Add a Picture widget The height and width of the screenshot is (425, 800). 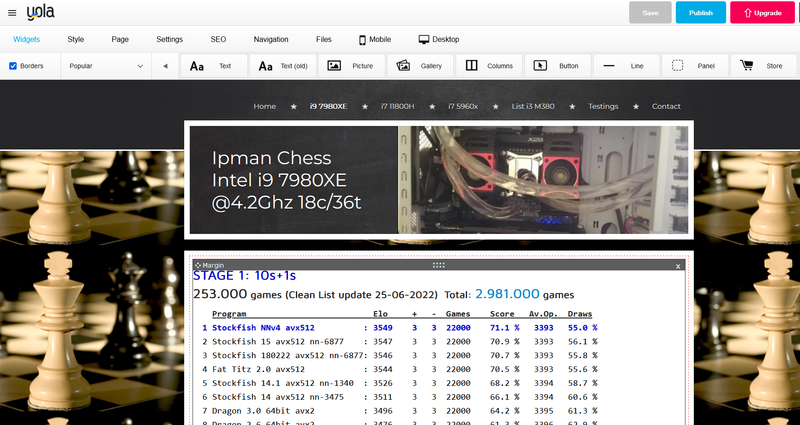pos(352,66)
